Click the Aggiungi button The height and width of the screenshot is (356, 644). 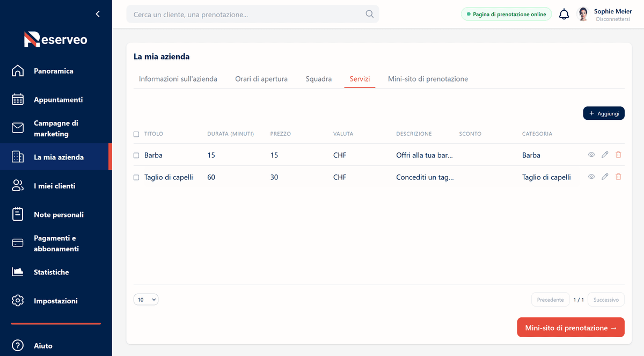[x=604, y=113]
